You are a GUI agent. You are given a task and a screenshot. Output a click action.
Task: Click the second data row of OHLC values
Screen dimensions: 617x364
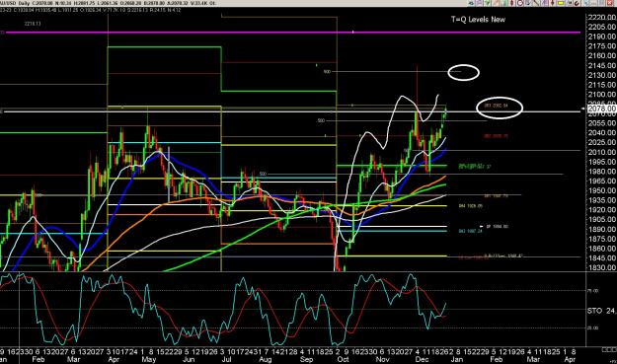[91, 10]
